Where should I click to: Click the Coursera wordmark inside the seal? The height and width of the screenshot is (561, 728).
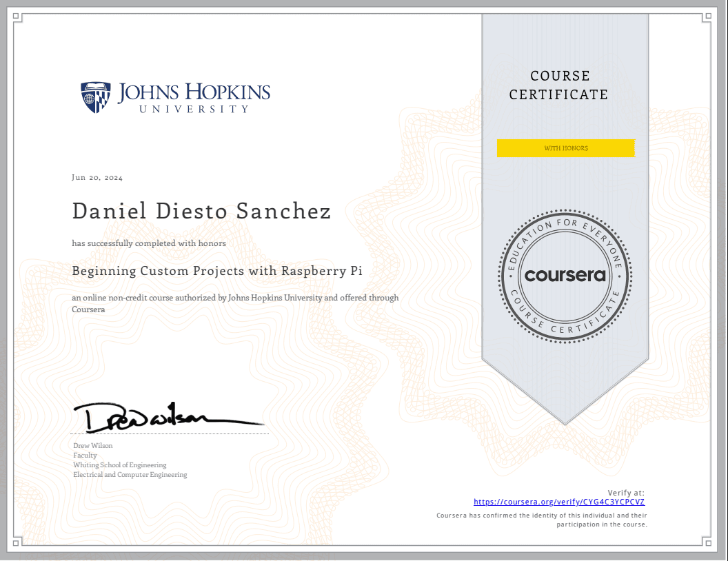point(565,275)
